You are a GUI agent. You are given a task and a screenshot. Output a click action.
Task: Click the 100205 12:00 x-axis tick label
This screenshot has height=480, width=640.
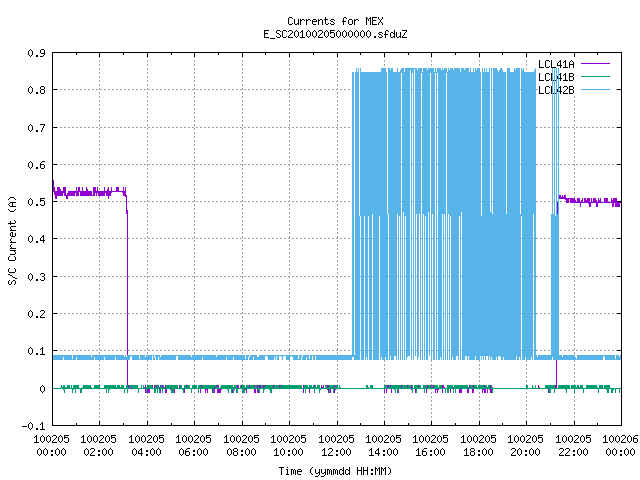[336, 446]
